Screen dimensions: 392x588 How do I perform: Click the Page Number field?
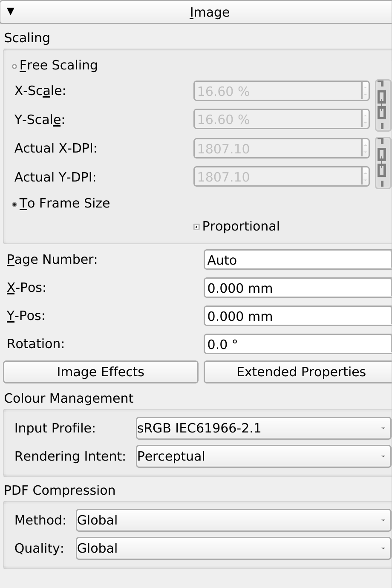click(x=297, y=260)
